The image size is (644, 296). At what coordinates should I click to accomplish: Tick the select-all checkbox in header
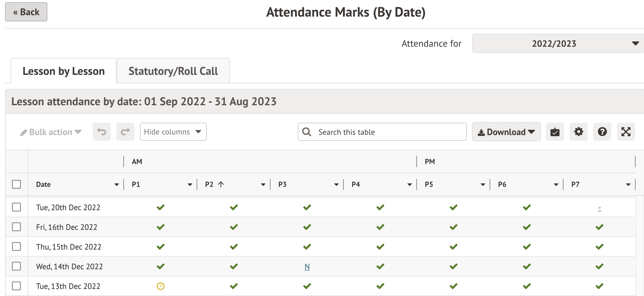point(17,184)
